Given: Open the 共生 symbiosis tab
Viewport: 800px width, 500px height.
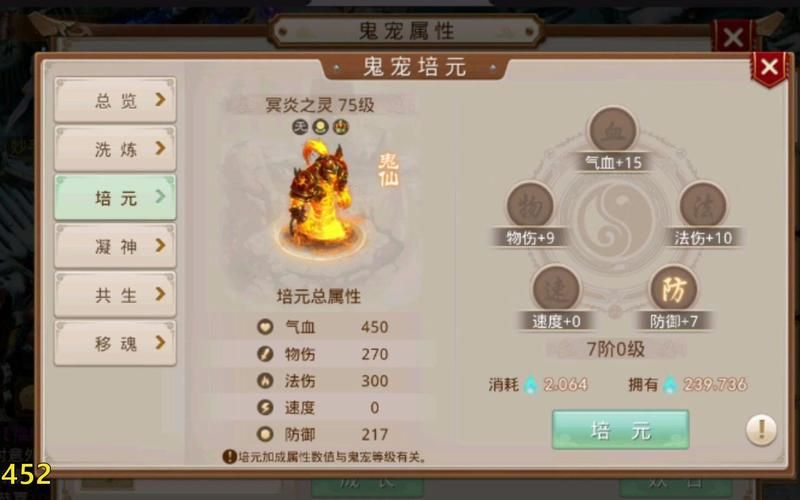Looking at the screenshot, I should coord(115,294).
